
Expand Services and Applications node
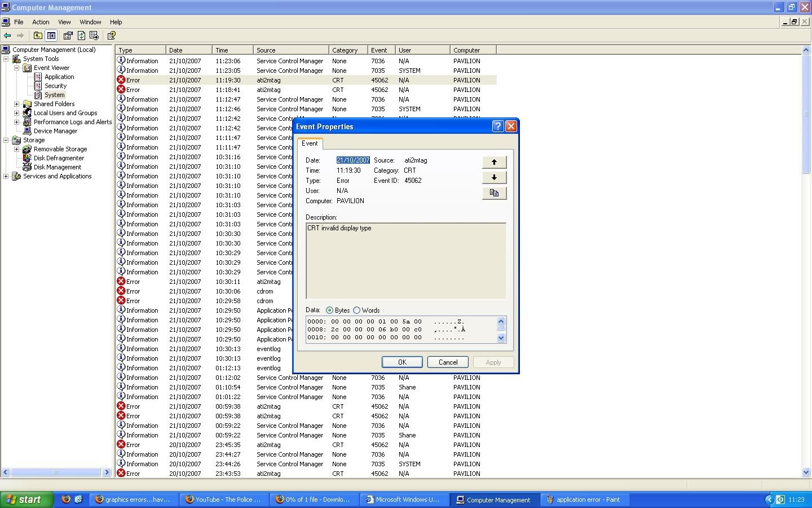click(6, 176)
